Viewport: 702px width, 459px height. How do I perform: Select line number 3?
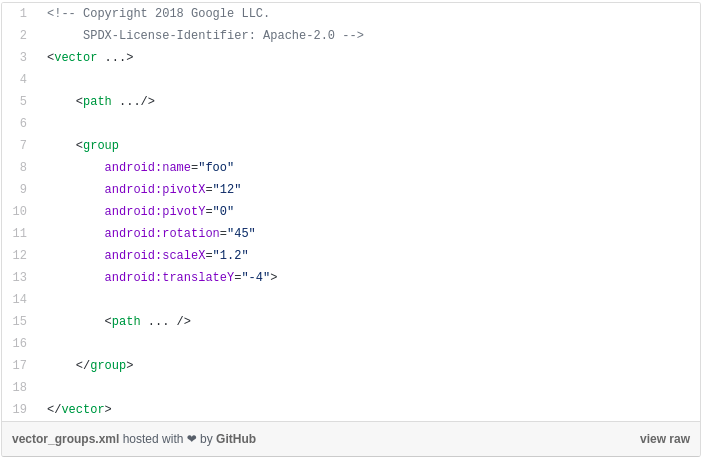point(22,58)
